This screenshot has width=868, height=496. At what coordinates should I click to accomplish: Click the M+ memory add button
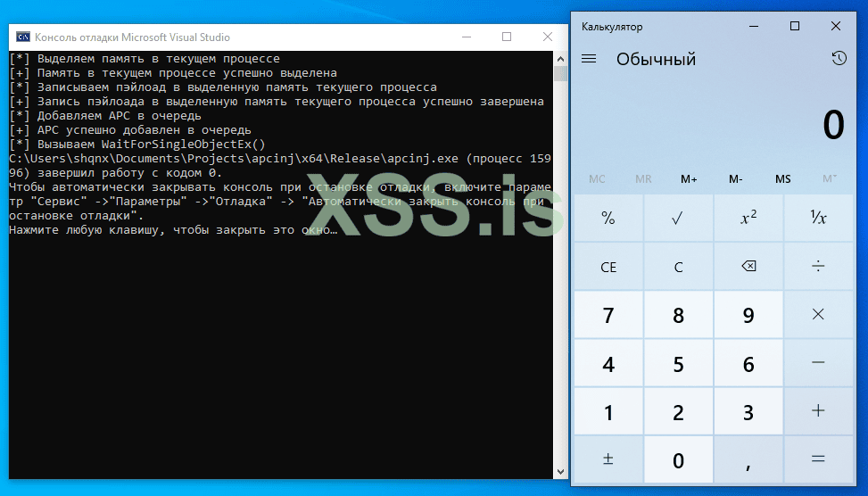(689, 178)
